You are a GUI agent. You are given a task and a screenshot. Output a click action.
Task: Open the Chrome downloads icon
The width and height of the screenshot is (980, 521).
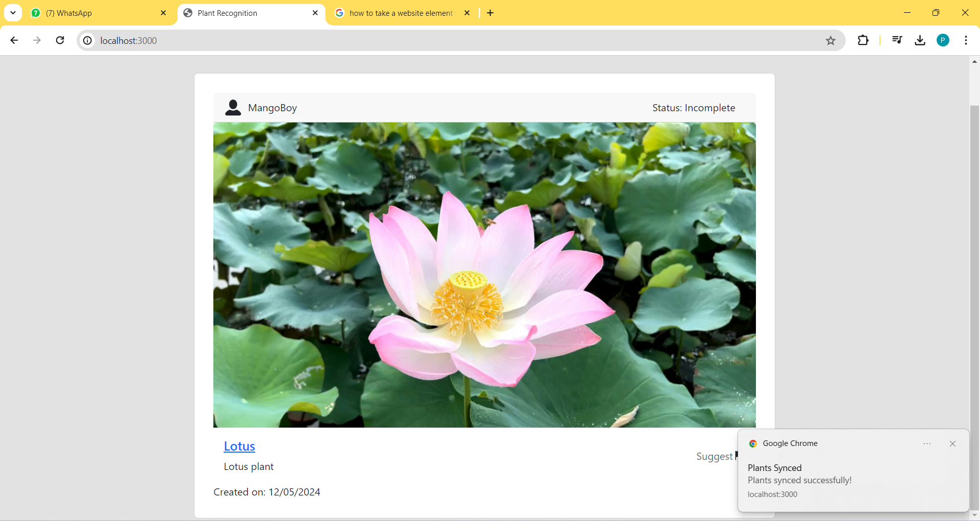tap(920, 40)
